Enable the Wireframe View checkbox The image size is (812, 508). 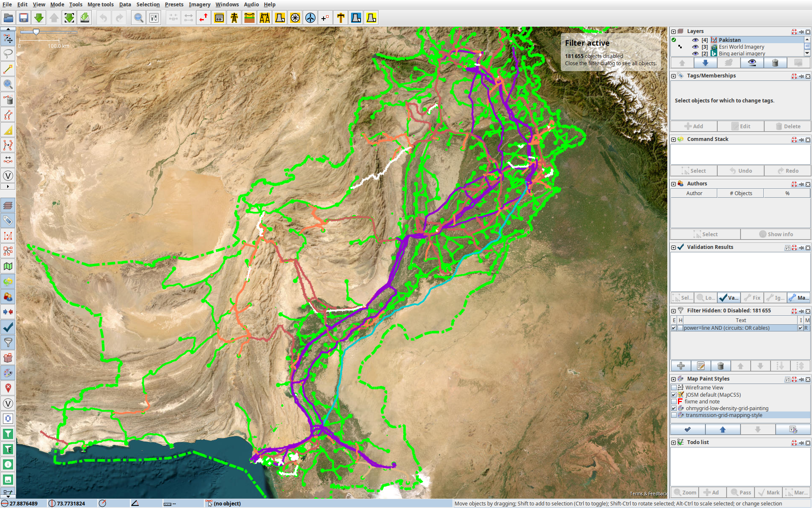pos(674,387)
